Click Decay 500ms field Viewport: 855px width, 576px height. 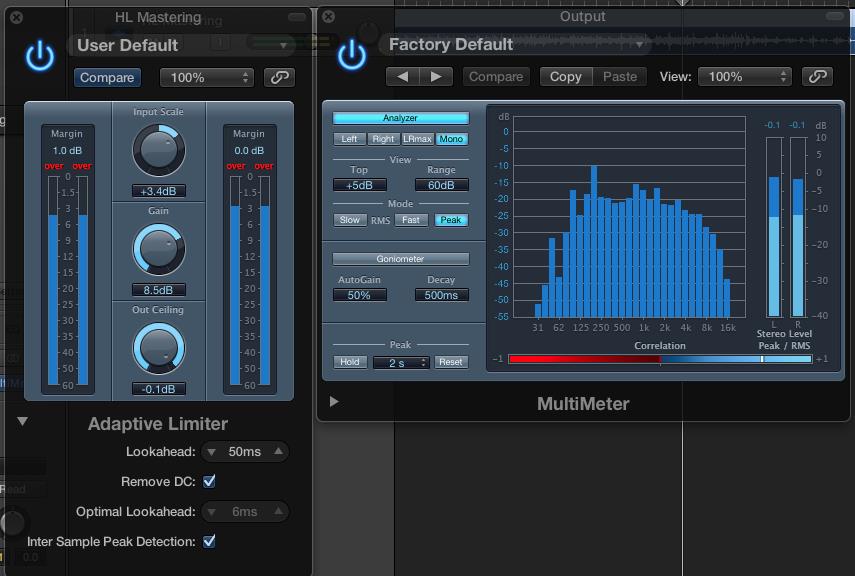[x=442, y=295]
